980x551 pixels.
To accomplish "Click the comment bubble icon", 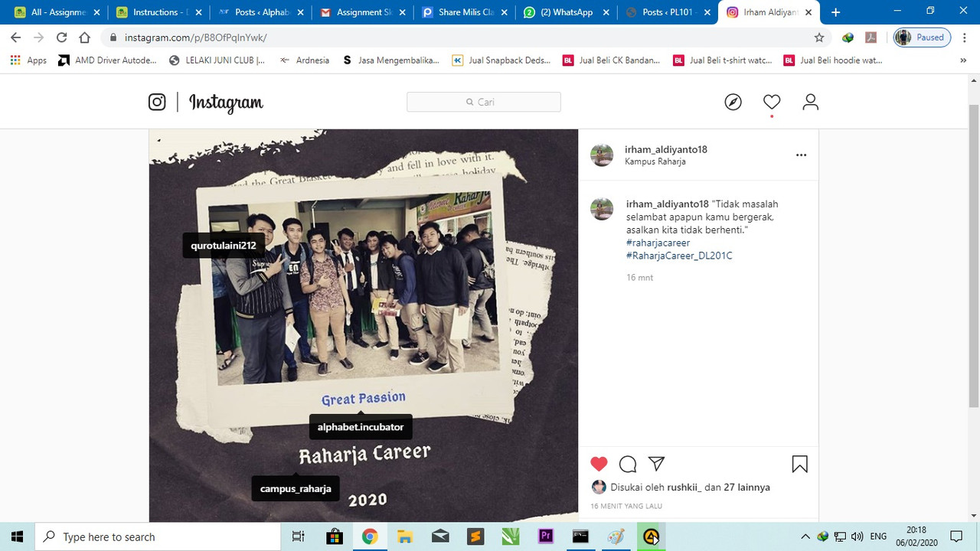I will pos(628,464).
